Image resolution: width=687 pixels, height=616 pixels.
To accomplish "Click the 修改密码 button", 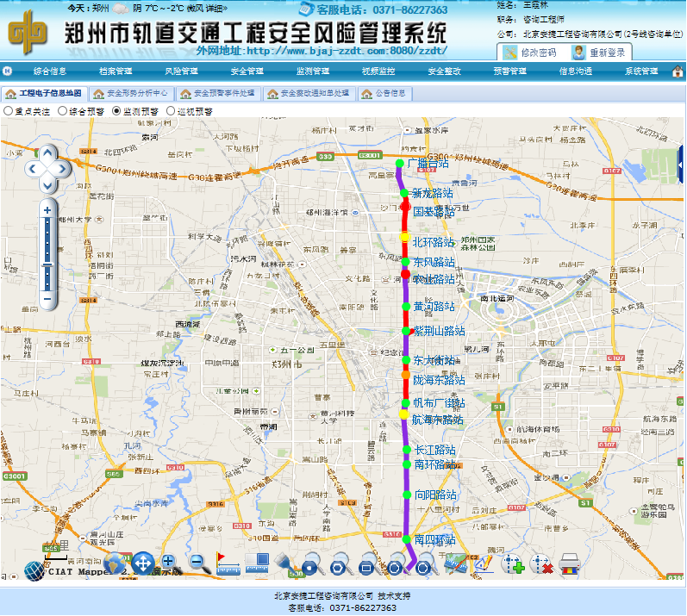I will (531, 53).
